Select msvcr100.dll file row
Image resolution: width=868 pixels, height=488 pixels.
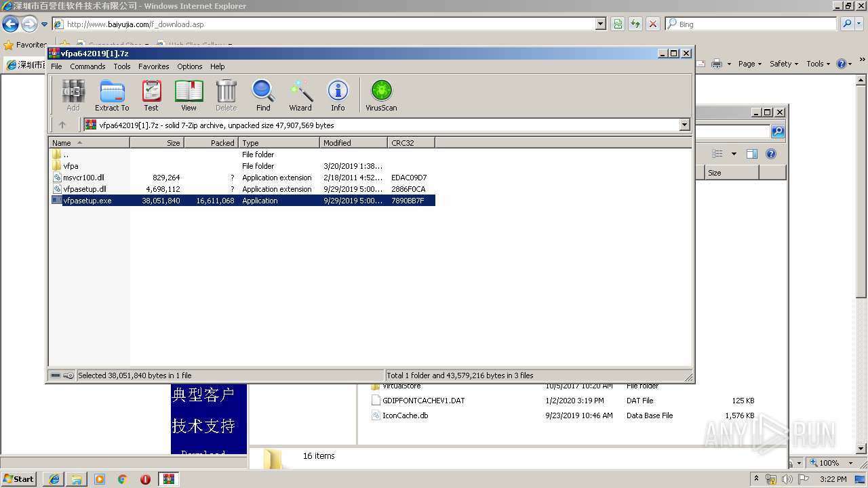242,178
